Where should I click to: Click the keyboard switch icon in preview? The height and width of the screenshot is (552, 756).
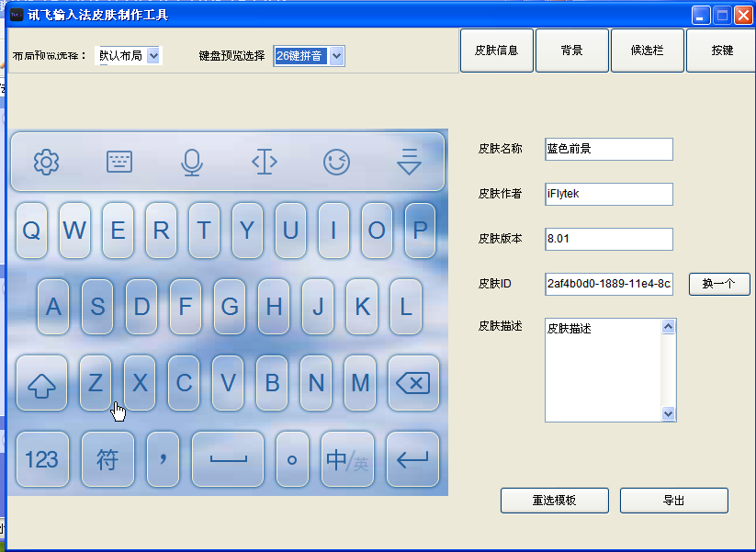pos(119,163)
